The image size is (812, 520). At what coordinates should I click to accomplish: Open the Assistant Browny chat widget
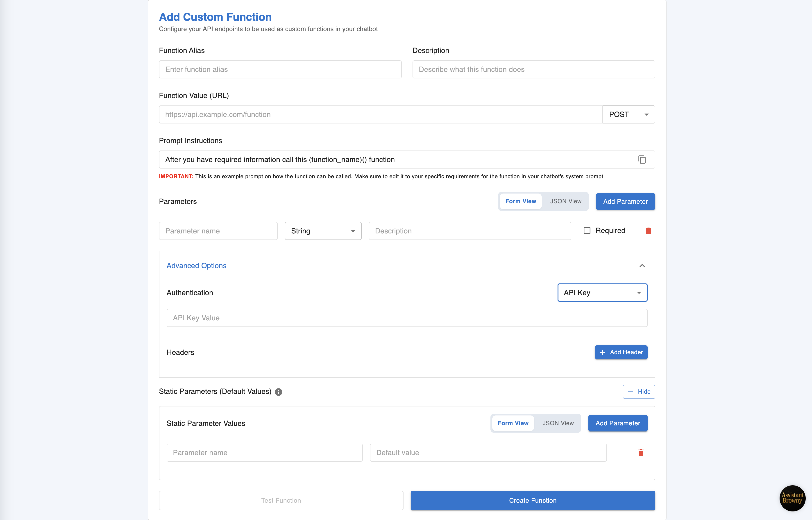(x=792, y=498)
